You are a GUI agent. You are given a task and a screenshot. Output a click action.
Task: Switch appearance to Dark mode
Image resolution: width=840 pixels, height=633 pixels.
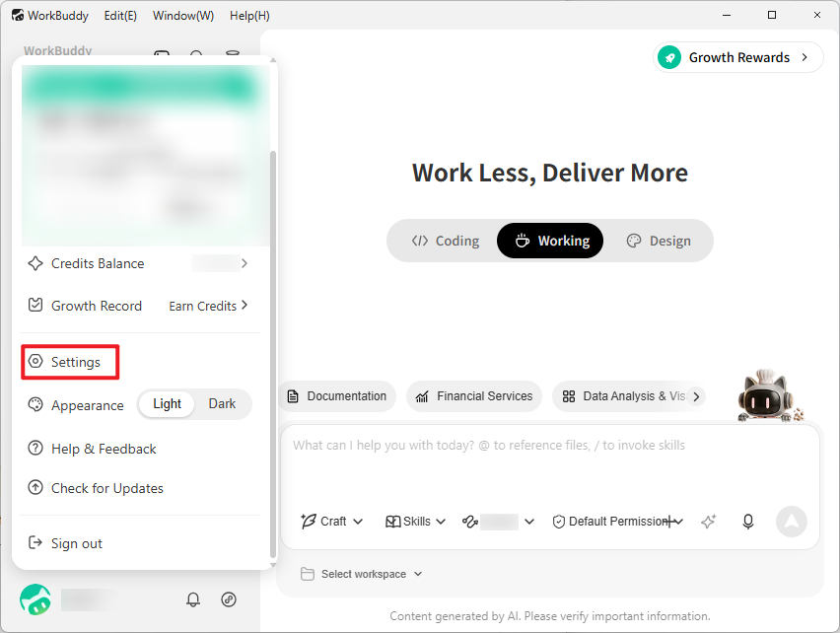pos(222,404)
